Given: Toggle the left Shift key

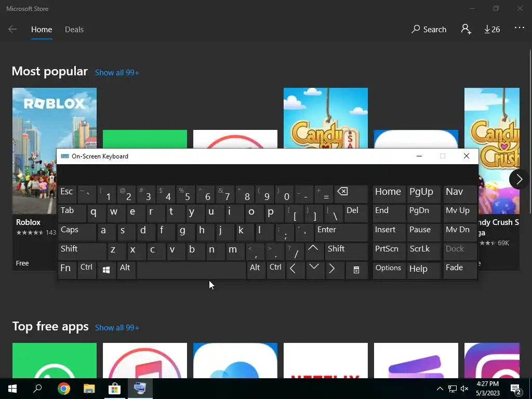Looking at the screenshot, I should click(82, 251).
